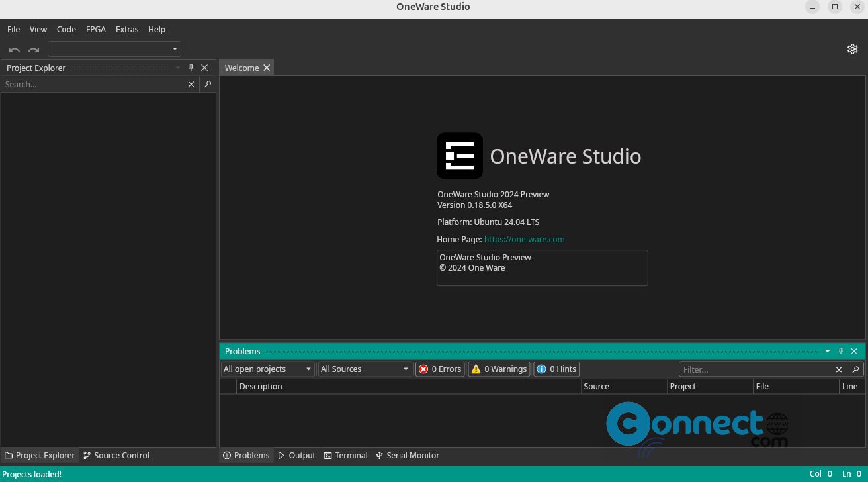Click the Version 0.18.5.0 X64 text

pyautogui.click(x=474, y=205)
